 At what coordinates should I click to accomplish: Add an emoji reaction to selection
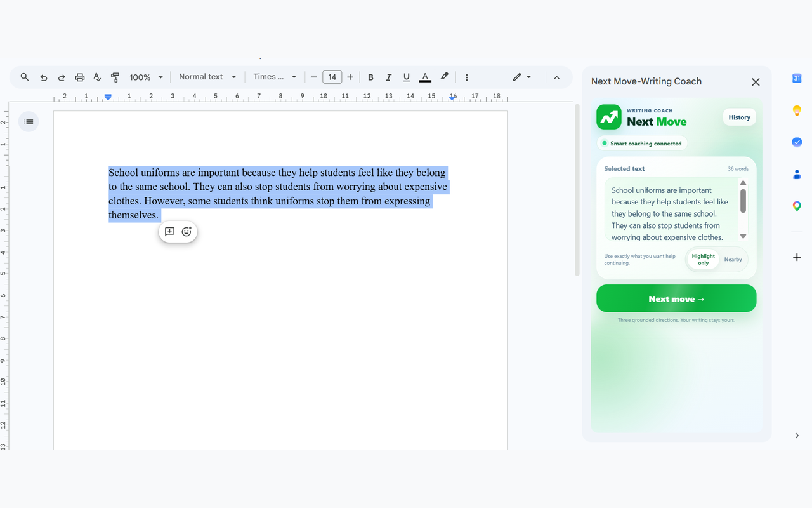pyautogui.click(x=187, y=232)
